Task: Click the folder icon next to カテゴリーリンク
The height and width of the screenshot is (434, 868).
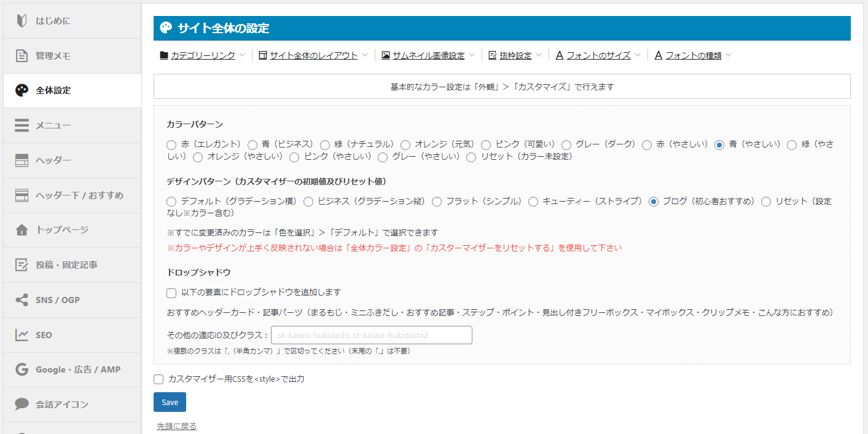Action: point(164,55)
